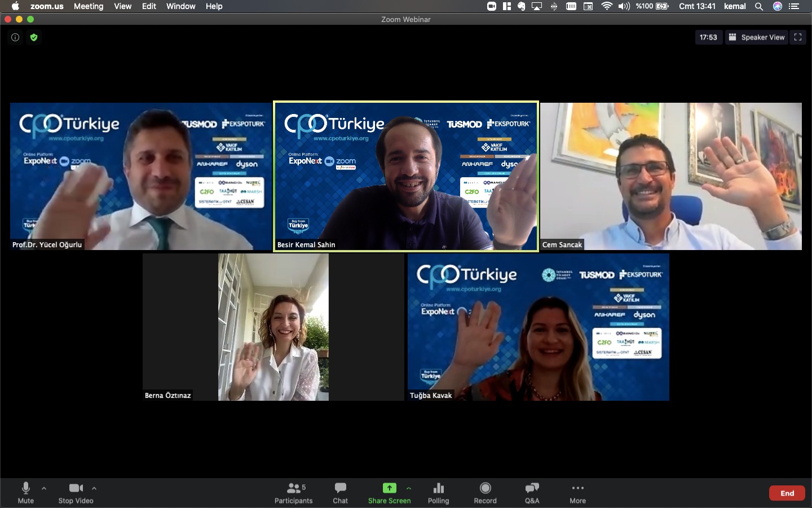
Task: Expand share screen options arrow
Action: pyautogui.click(x=409, y=488)
